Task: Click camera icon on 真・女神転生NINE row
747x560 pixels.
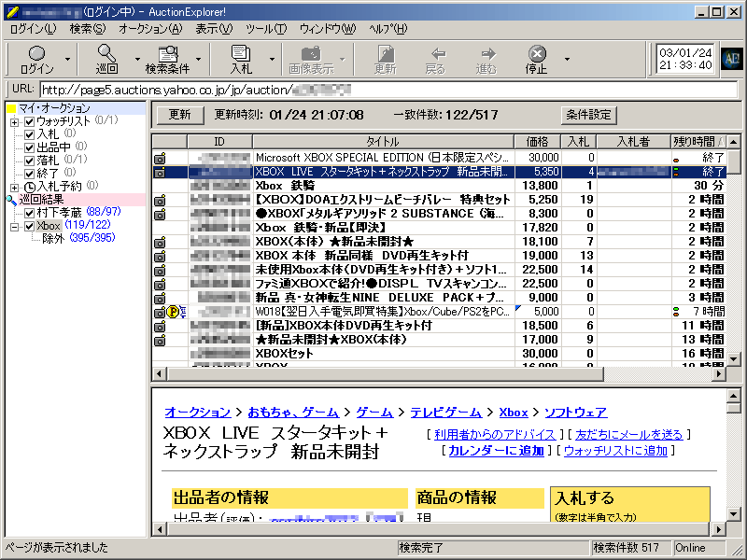Action: (160, 299)
